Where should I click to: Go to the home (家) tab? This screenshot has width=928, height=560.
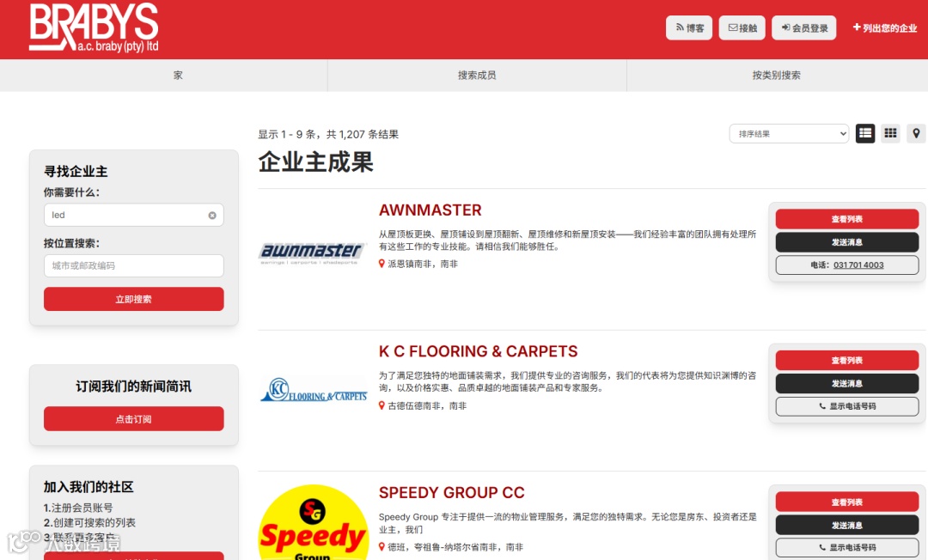[x=178, y=75]
